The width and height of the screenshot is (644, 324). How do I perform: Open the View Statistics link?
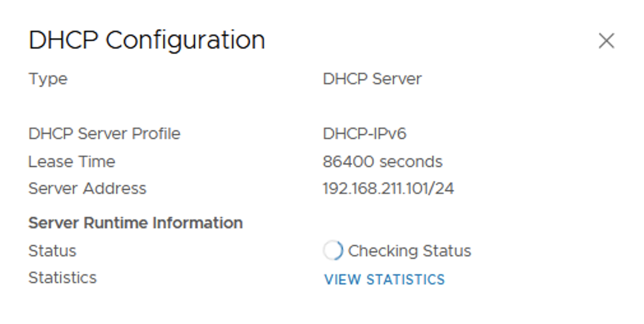[384, 279]
